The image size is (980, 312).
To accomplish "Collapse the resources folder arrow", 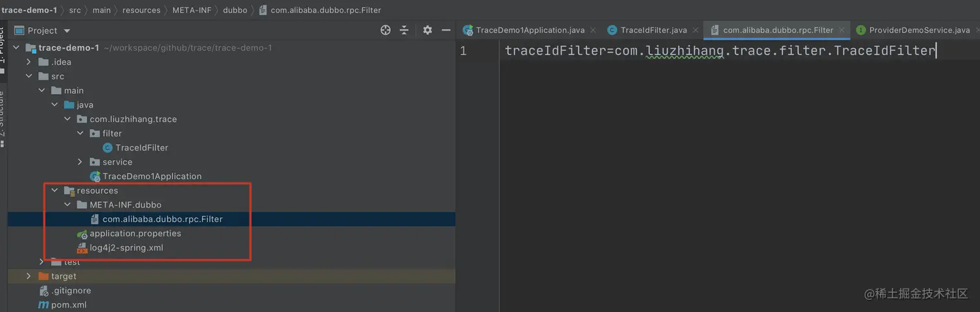I will tap(54, 191).
